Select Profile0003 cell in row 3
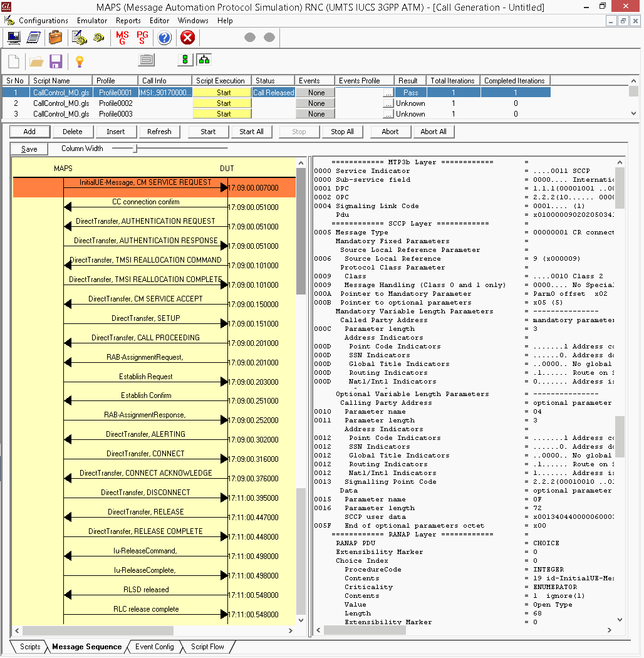Screen dimensions: 644x658 (x=116, y=113)
